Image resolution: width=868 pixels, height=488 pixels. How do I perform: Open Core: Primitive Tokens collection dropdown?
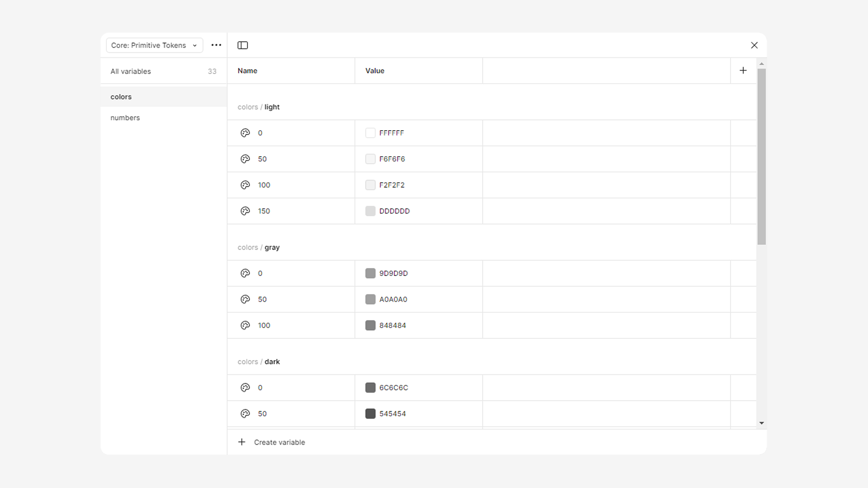154,46
